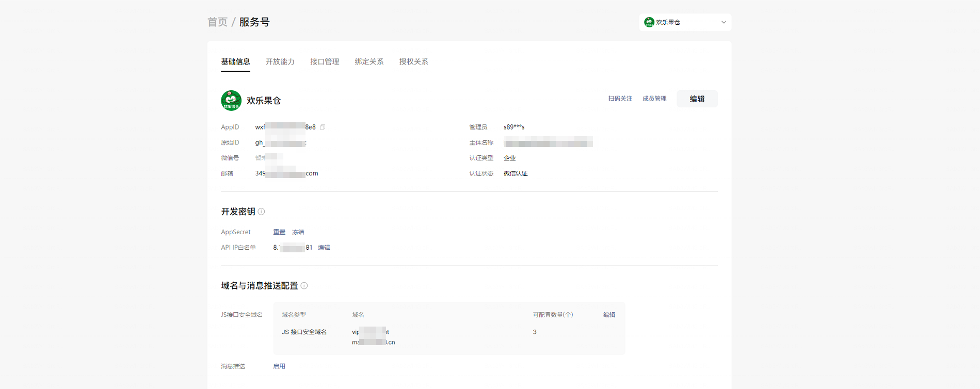Image resolution: width=980 pixels, height=389 pixels.
Task: Click the JS 接口安全域名 table cell
Action: [304, 332]
